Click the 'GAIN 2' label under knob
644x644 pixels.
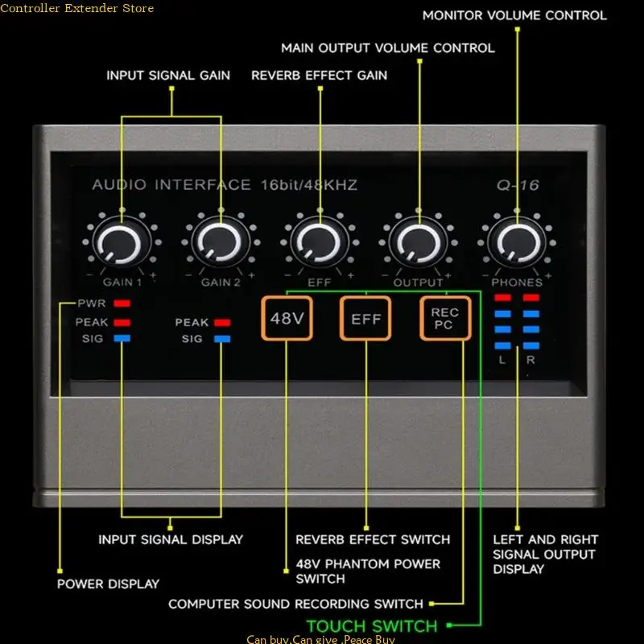[x=221, y=283]
